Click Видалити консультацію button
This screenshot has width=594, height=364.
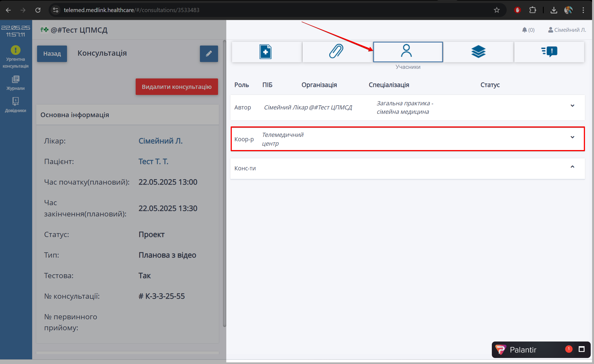pos(177,87)
